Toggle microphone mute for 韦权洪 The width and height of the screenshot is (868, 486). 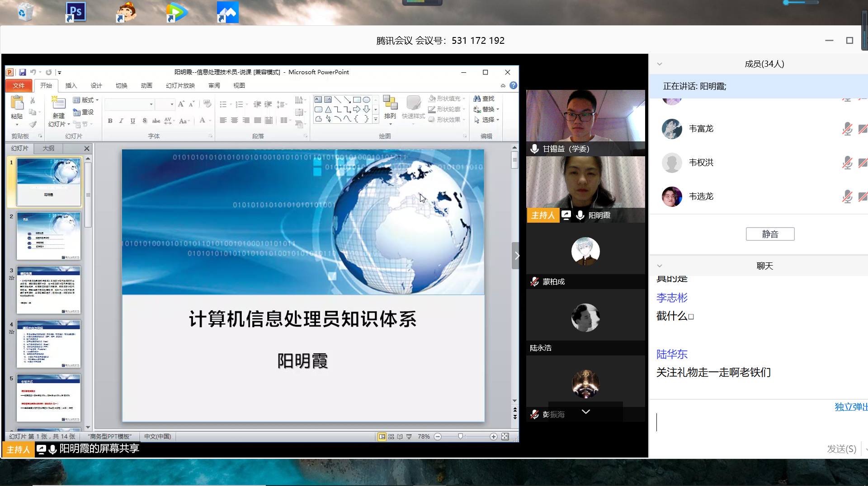click(x=847, y=163)
